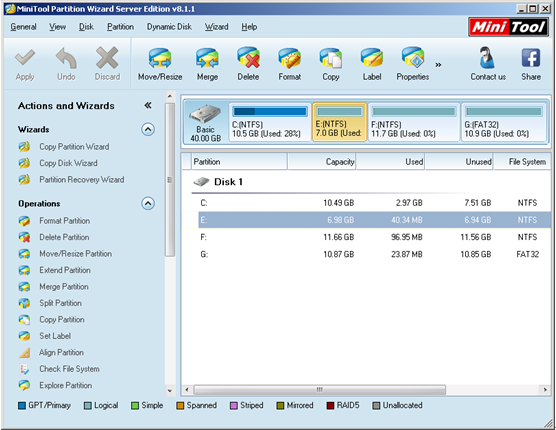This screenshot has height=430, width=556.
Task: Click the Copy Partition Wizard icon
Action: click(24, 146)
